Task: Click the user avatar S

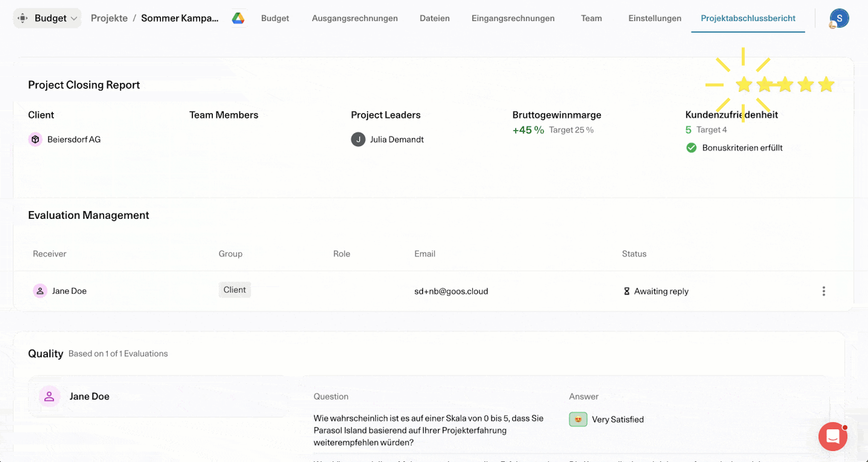Action: tap(839, 18)
